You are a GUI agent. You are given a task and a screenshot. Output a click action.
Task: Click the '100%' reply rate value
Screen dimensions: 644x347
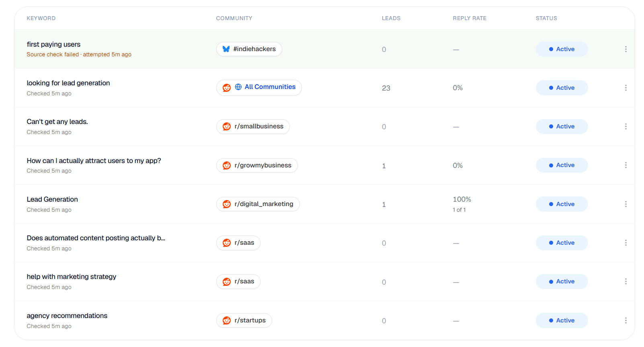click(462, 199)
